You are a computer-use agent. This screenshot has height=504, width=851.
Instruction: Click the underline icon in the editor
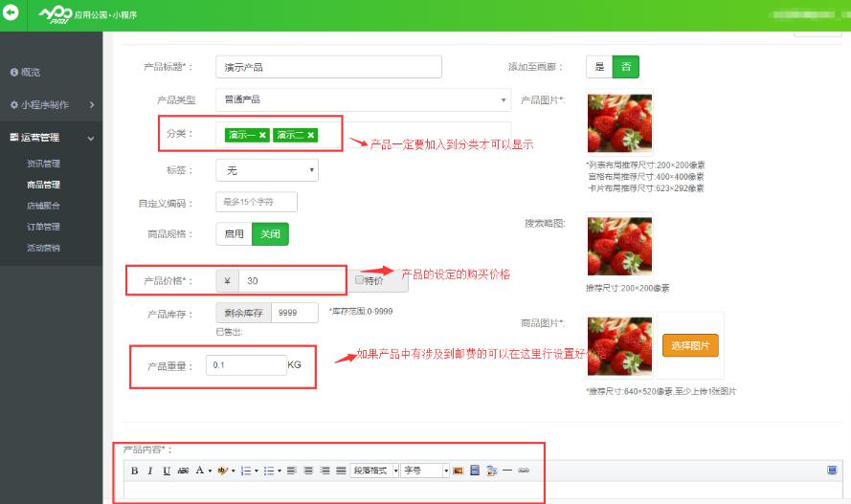[x=167, y=471]
